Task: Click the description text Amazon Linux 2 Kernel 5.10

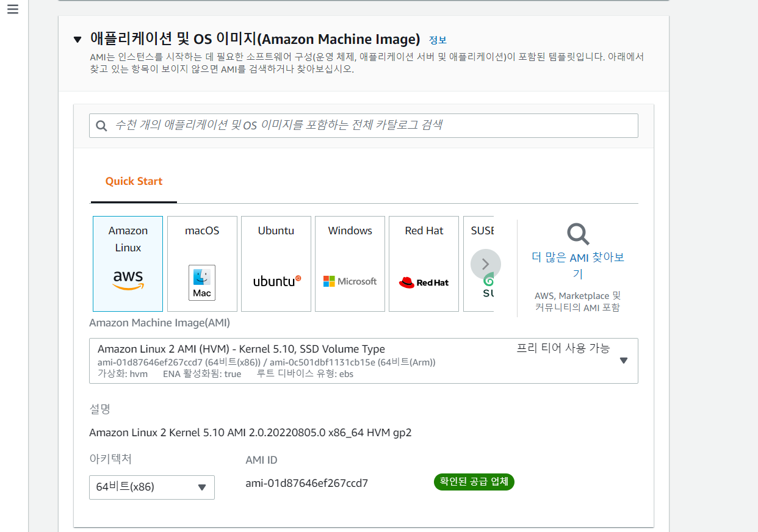Action: point(250,433)
